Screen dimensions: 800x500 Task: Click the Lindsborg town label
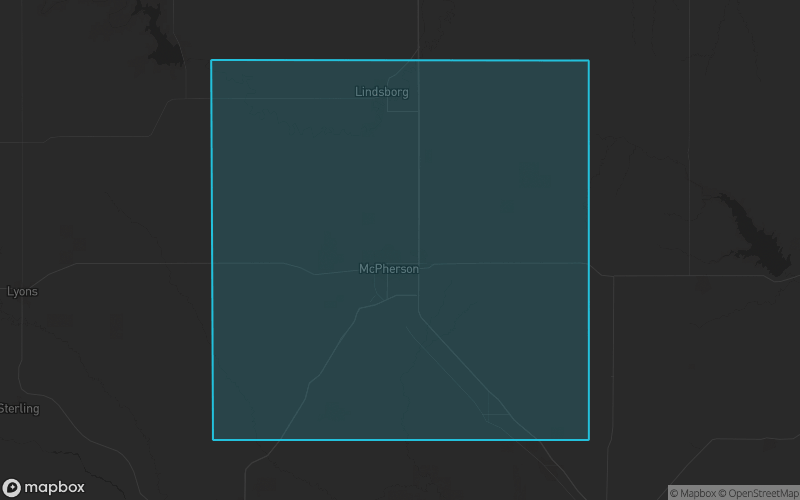(x=382, y=92)
